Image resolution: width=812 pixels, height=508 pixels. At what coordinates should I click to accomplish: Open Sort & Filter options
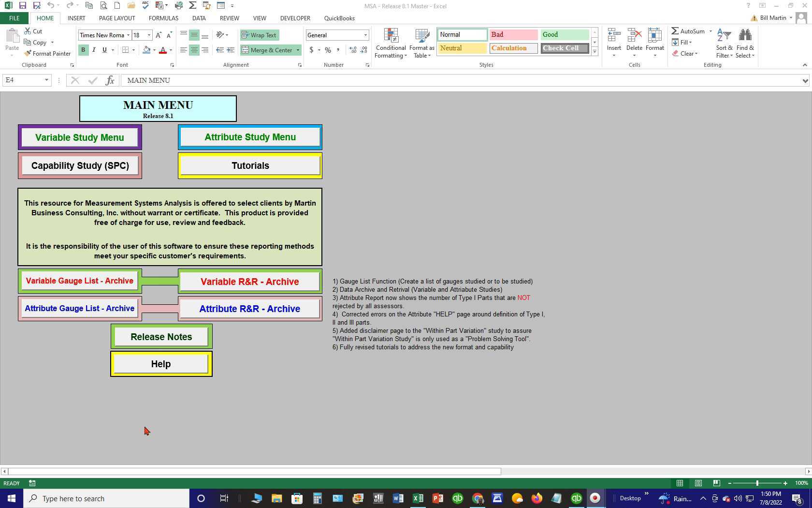[x=724, y=43]
